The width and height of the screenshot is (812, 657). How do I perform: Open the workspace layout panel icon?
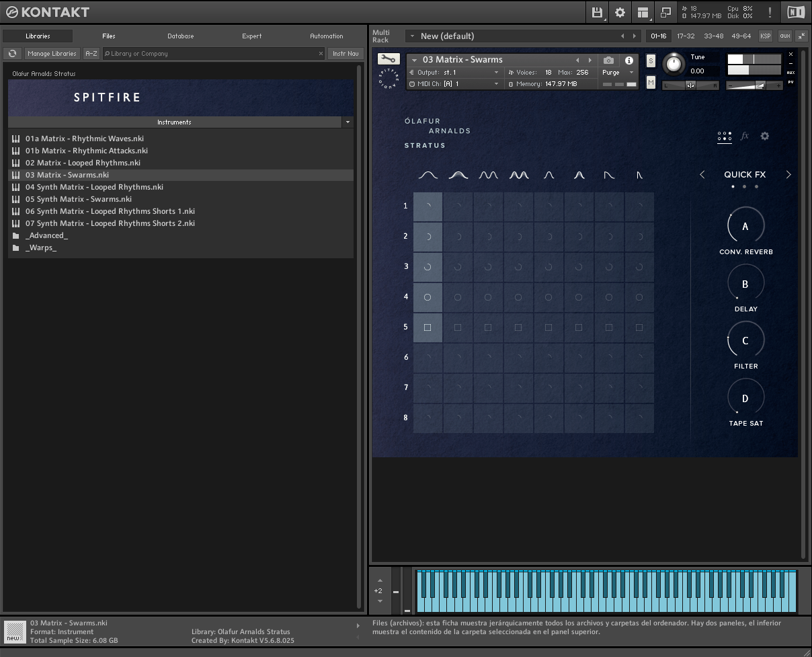(643, 12)
